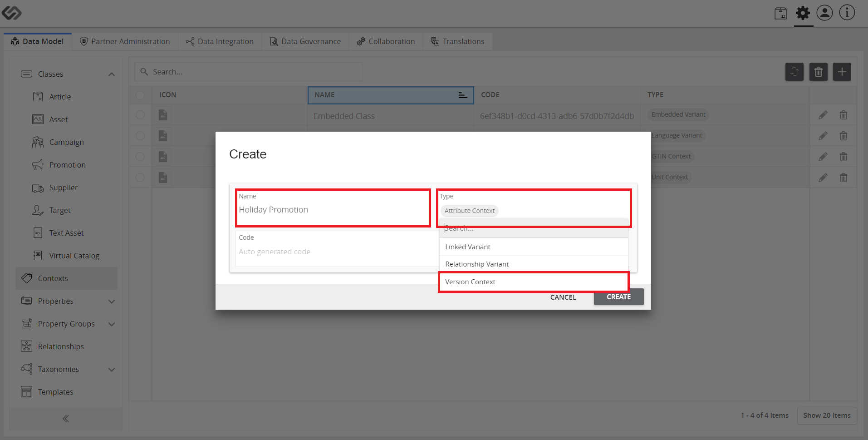Expand the Property Groups section chevron
Image resolution: width=868 pixels, height=440 pixels.
pos(112,324)
